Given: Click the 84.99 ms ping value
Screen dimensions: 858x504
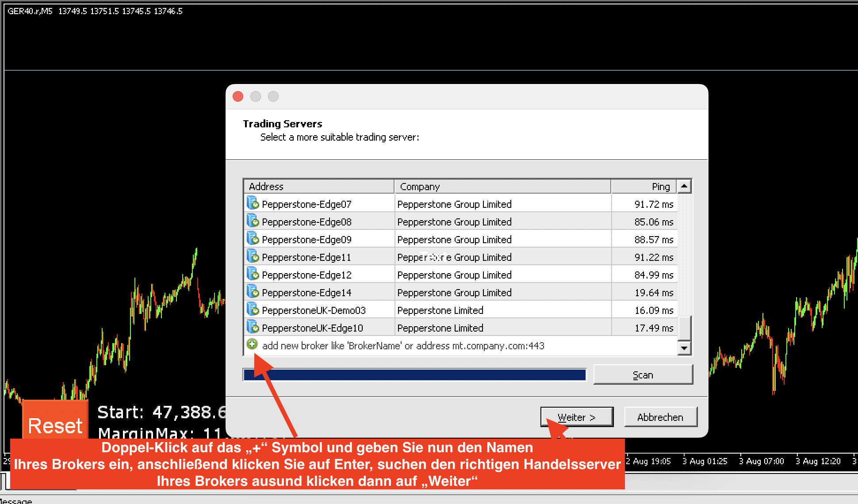Looking at the screenshot, I should tap(654, 275).
